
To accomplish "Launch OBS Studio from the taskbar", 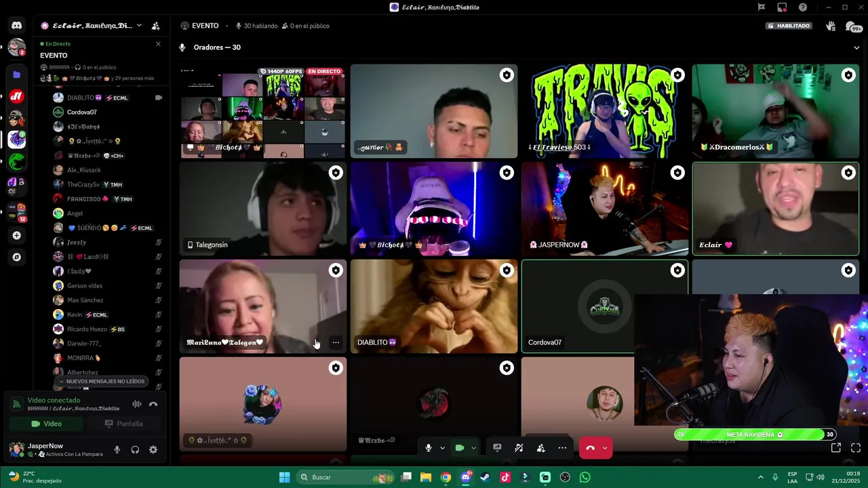I will 565,477.
